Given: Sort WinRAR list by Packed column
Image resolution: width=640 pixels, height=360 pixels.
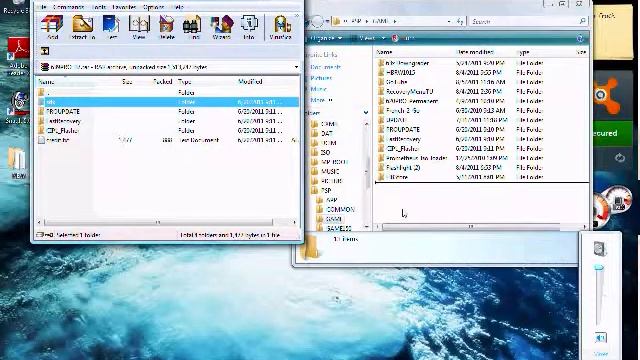Looking at the screenshot, I should pos(162,82).
